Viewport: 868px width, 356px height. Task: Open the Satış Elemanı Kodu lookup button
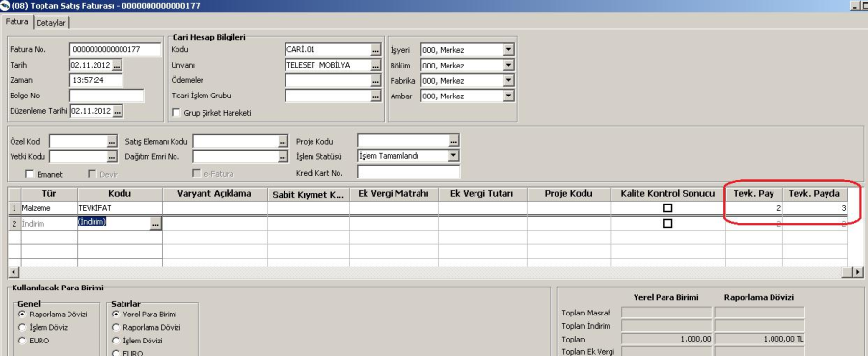click(284, 141)
